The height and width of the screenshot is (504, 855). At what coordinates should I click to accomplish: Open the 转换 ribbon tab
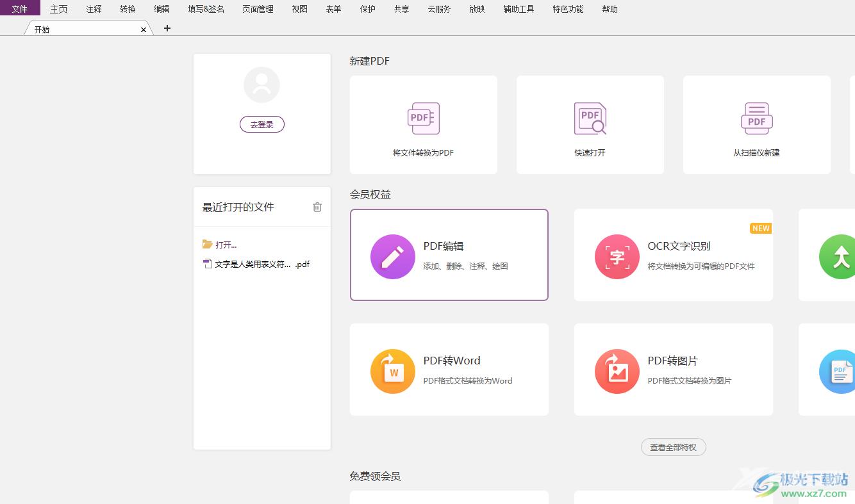(x=128, y=9)
